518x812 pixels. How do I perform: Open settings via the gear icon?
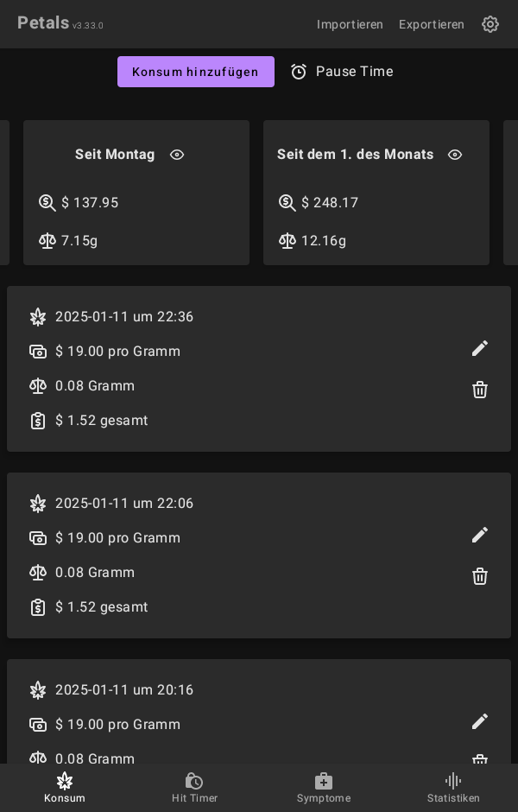[x=490, y=24]
